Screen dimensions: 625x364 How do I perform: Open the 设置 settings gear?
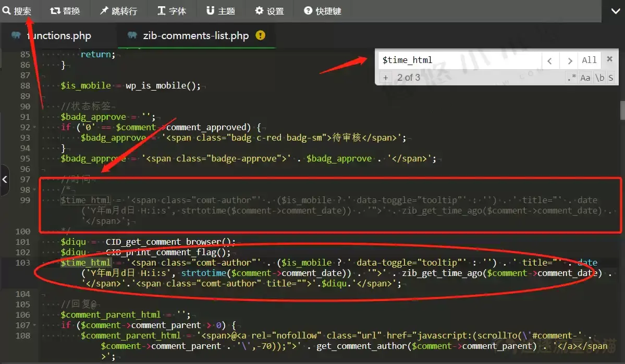pos(269,11)
